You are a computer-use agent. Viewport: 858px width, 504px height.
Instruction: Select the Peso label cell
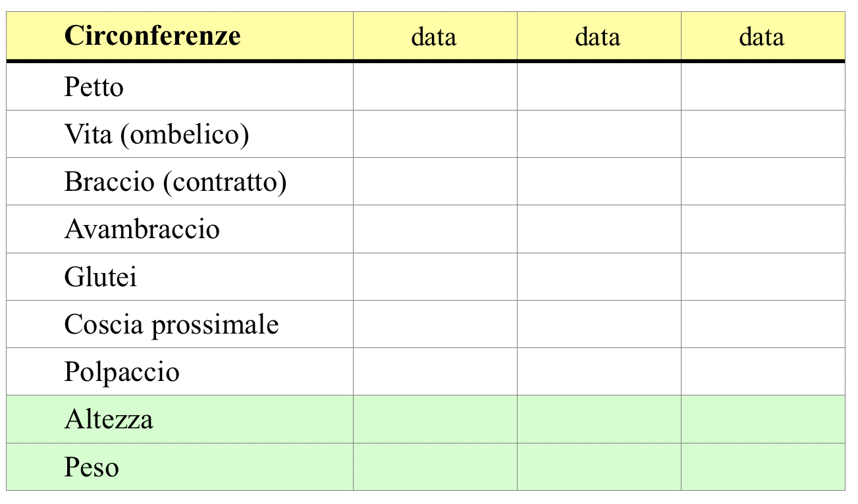pyautogui.click(x=92, y=467)
